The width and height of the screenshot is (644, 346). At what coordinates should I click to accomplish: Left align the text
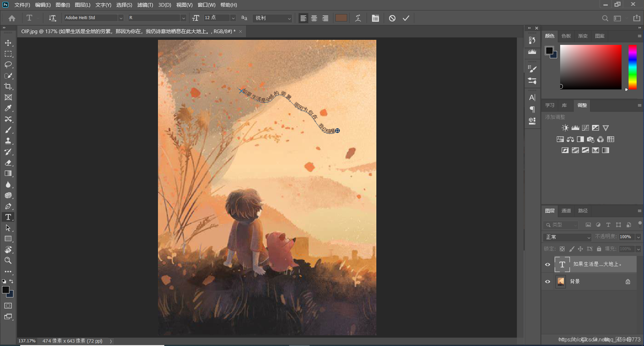[303, 18]
